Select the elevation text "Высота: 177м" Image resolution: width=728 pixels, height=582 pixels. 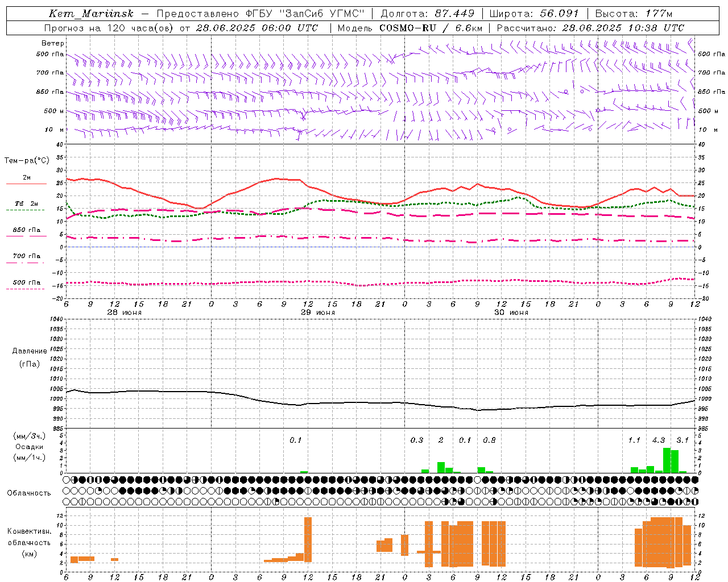pyautogui.click(x=634, y=14)
